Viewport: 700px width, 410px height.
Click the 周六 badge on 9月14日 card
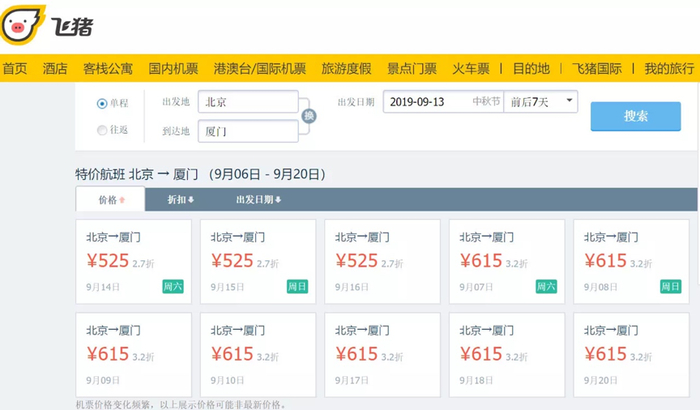[x=173, y=286]
